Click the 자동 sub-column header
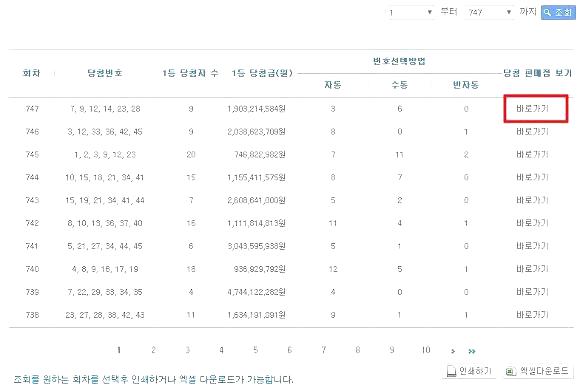 [333, 85]
